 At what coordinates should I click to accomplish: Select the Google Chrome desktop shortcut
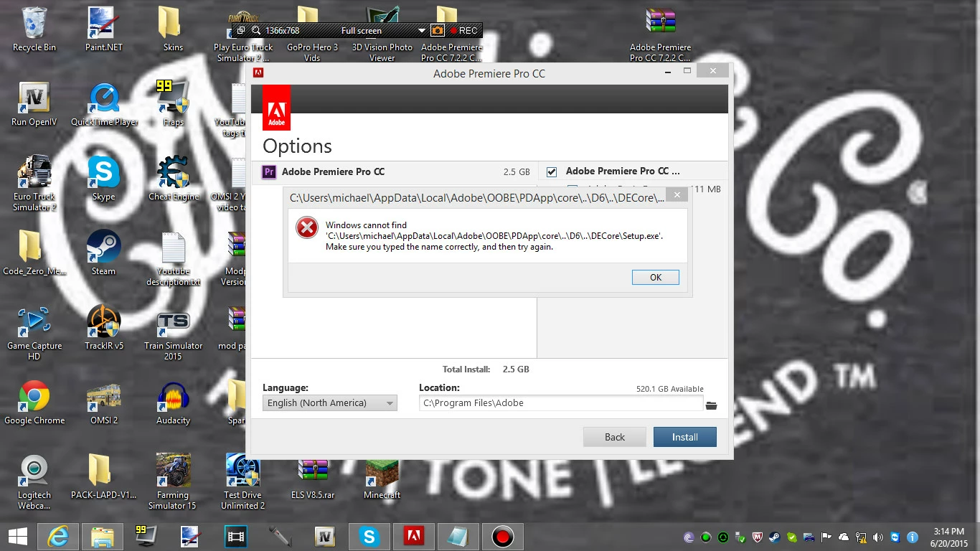coord(34,403)
